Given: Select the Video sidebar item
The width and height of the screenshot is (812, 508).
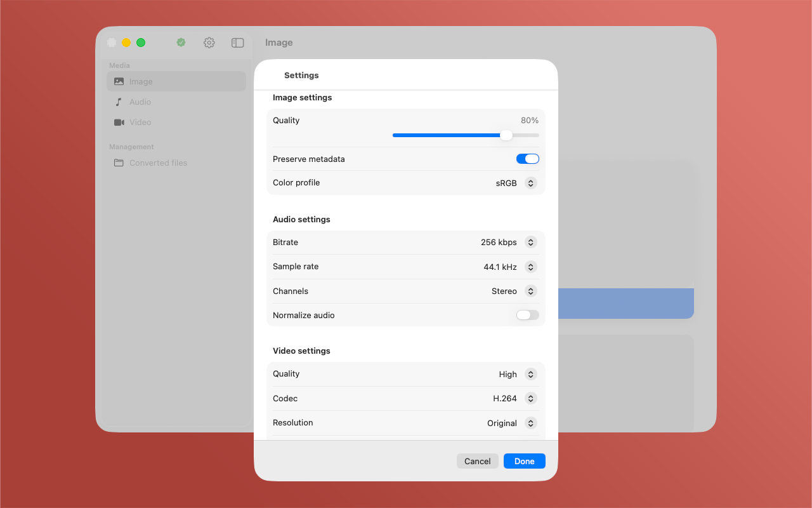Looking at the screenshot, I should 176,122.
